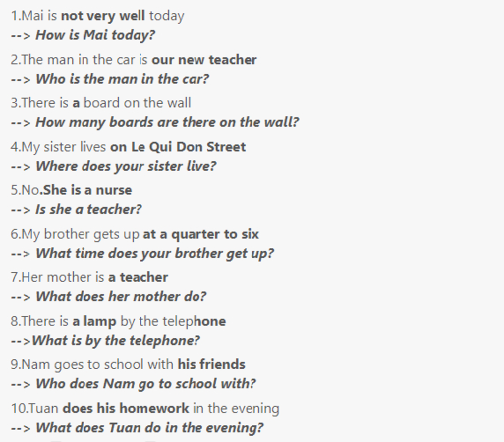Click the sentence "There is a board on the wall"
The height and width of the screenshot is (442, 504).
coord(101,103)
